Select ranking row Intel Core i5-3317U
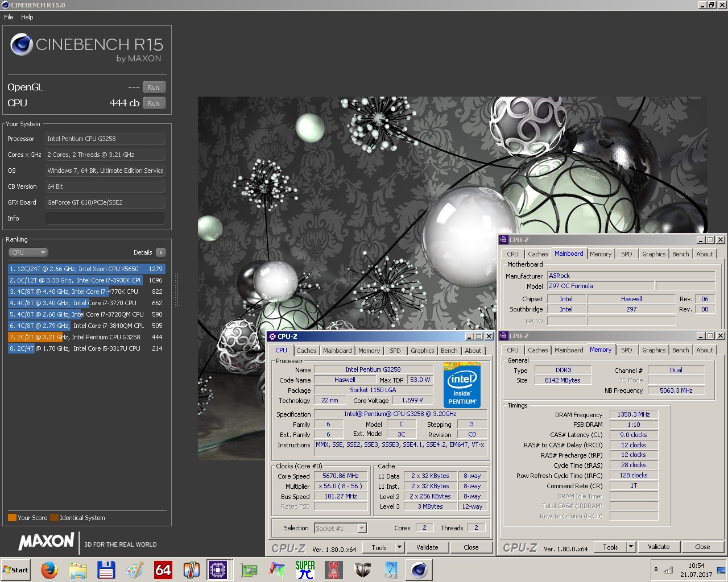Screen dimensions: 728x582 [x=86, y=348]
